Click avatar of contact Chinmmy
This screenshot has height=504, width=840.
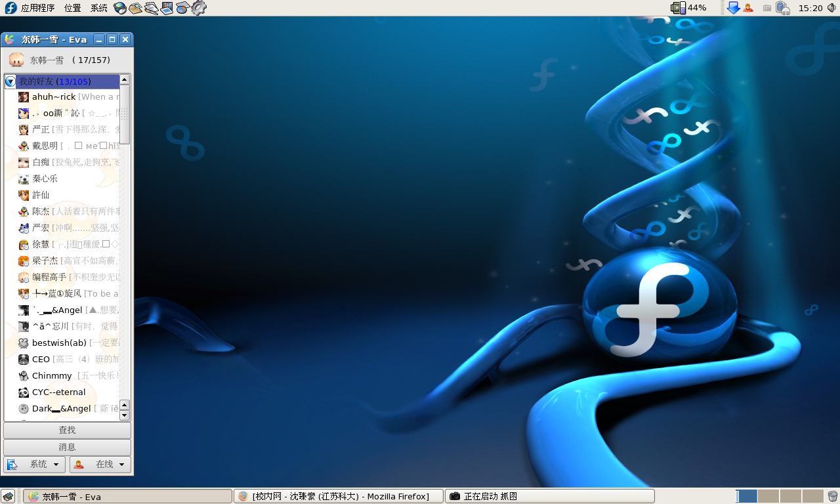24,376
